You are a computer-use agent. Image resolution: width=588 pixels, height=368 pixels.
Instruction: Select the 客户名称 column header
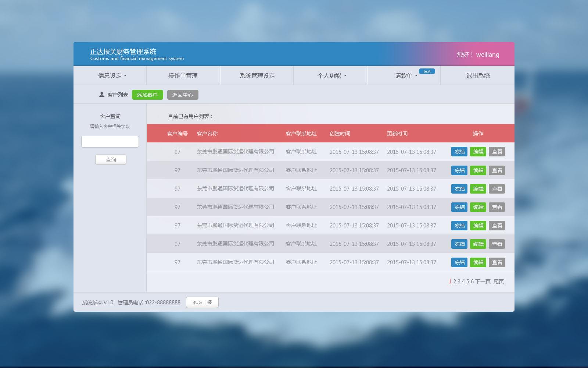pos(206,134)
